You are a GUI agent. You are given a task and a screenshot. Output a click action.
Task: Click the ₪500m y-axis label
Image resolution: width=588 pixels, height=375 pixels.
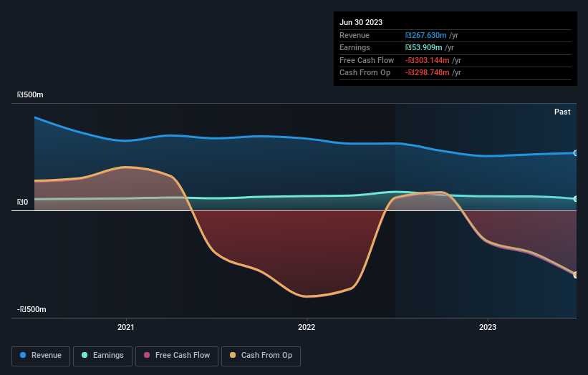tap(30, 94)
